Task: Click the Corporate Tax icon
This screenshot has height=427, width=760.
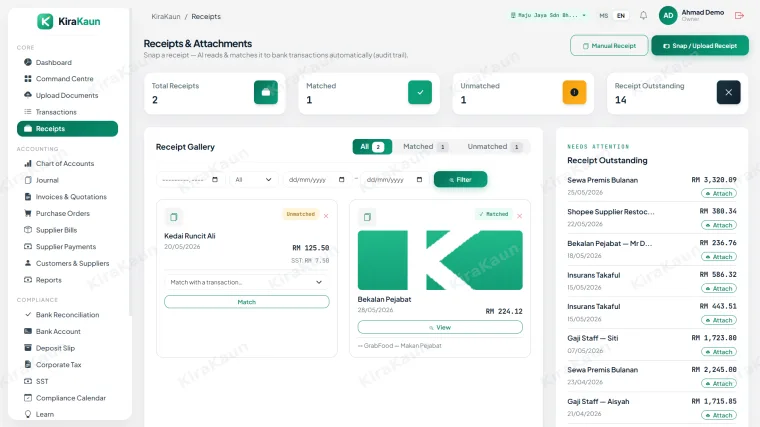Action: (28, 364)
